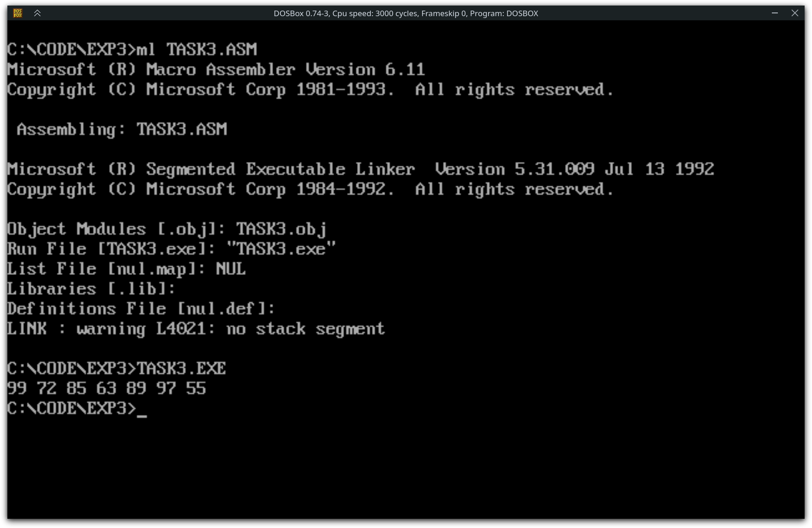Click the double-chevron keep-above icon

pyautogui.click(x=37, y=13)
